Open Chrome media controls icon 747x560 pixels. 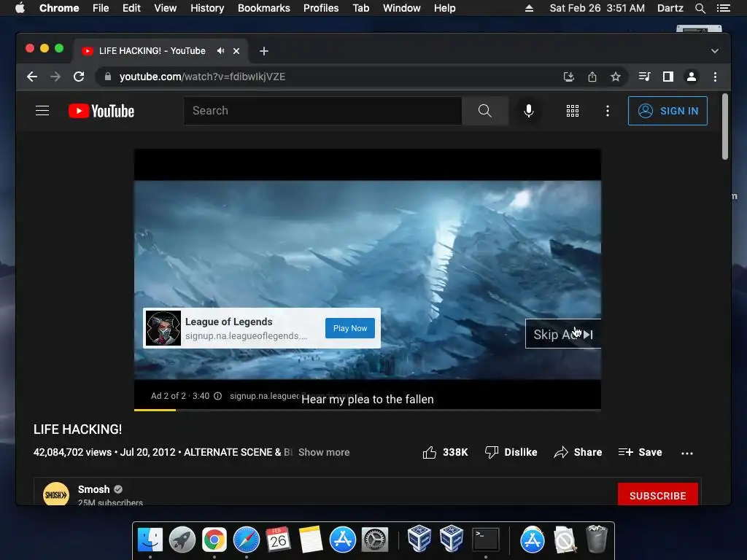pyautogui.click(x=644, y=77)
